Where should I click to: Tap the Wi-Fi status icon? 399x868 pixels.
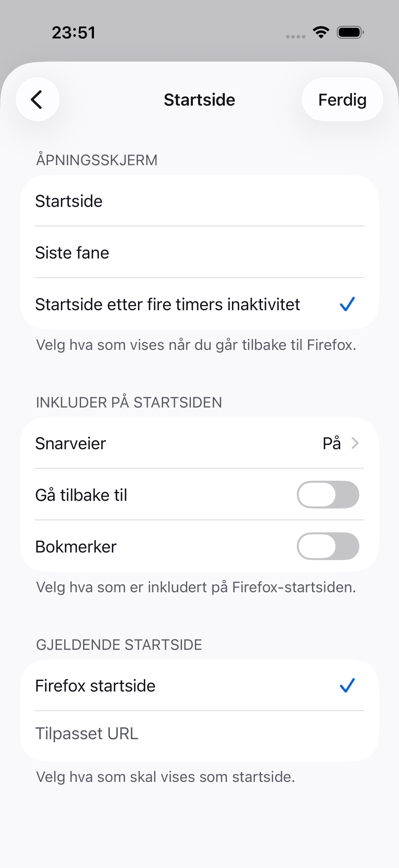click(x=321, y=32)
